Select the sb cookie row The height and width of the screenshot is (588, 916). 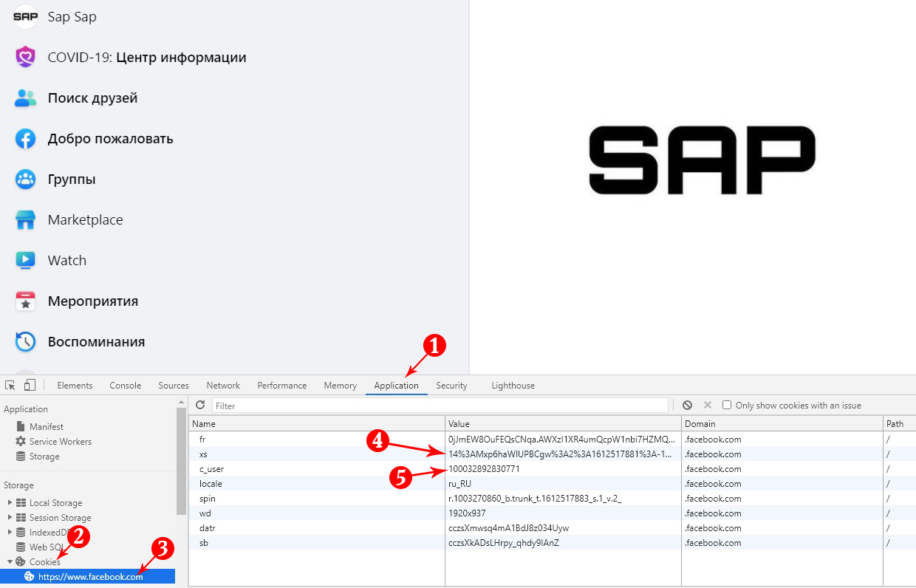point(553,542)
